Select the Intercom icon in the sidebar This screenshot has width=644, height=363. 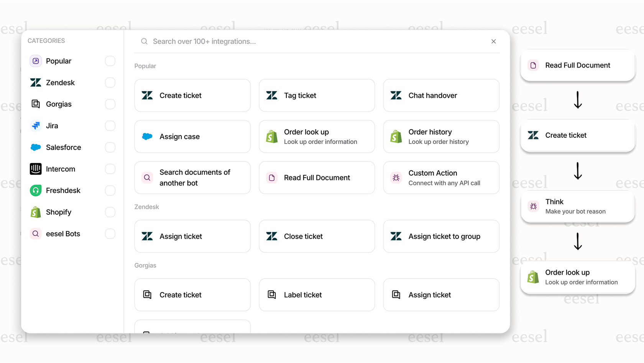click(x=35, y=169)
